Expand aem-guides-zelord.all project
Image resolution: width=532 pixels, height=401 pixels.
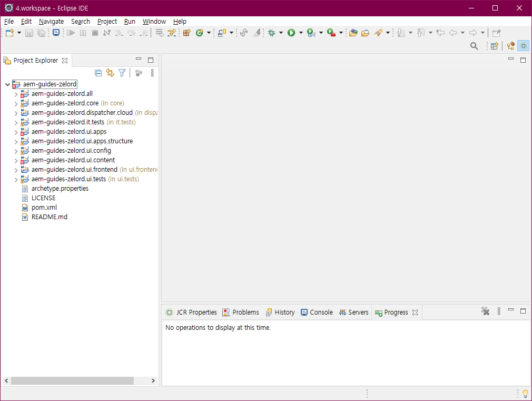pos(16,94)
